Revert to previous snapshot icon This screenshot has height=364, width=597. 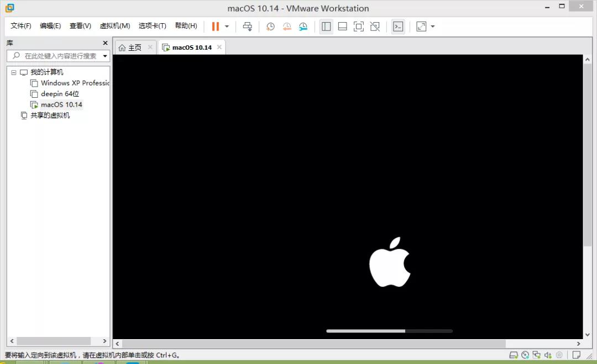pyautogui.click(x=287, y=27)
